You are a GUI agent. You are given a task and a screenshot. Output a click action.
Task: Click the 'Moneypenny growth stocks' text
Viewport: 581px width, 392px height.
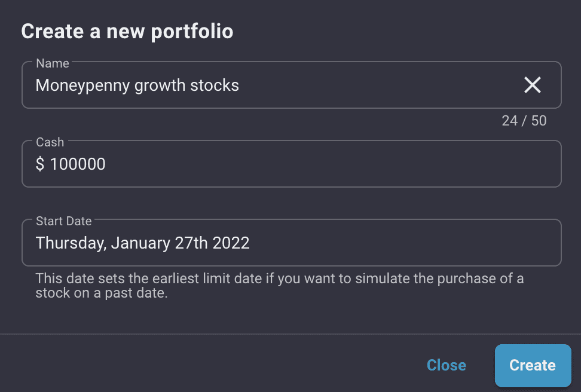(137, 85)
